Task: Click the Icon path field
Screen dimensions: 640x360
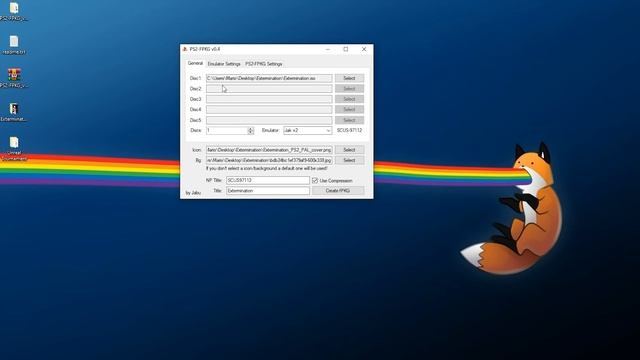Action: point(269,150)
